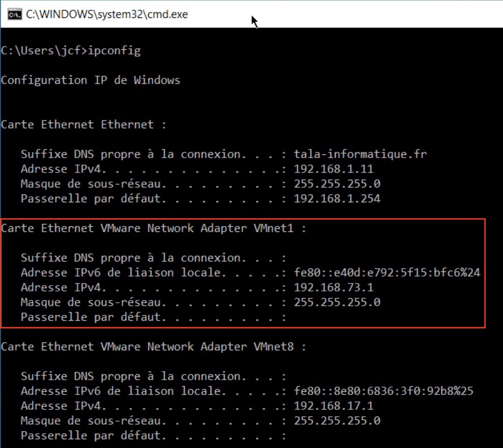Click the cmd.exe icon in title bar
Screen dimensions: 503x448
point(14,14)
